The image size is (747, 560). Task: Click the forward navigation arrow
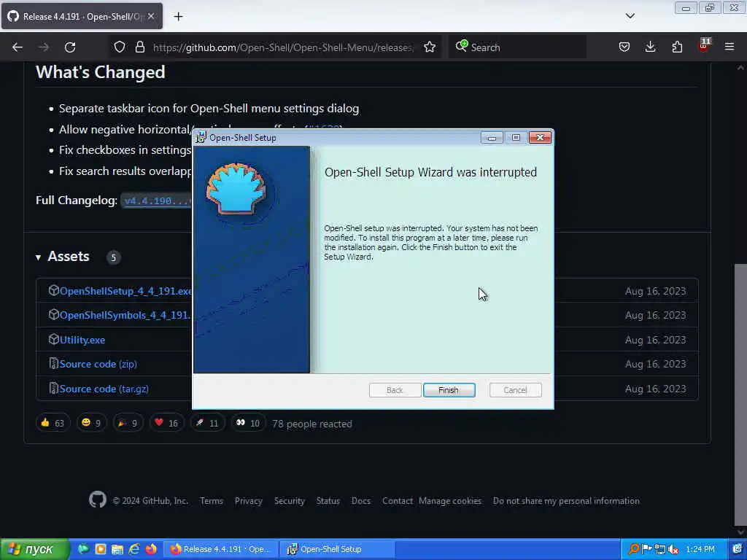point(43,47)
